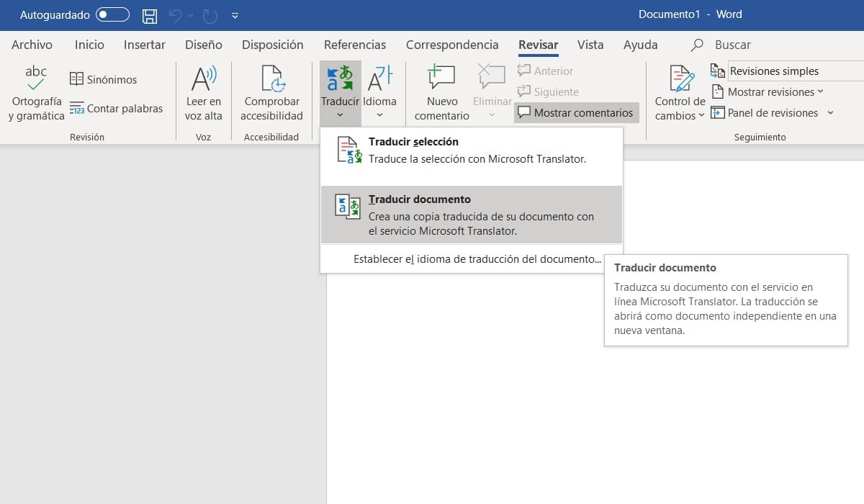Click the Revisiones simples display icon
The image size is (864, 504).
(x=718, y=71)
